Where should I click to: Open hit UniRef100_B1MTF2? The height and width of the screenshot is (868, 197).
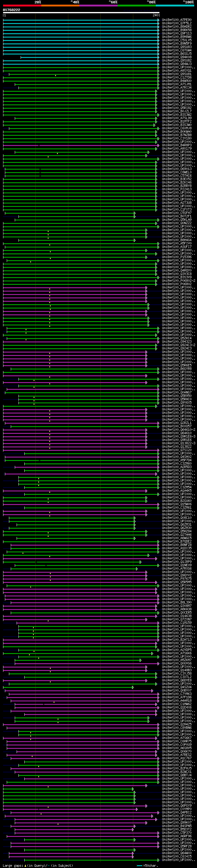click(177, 122)
